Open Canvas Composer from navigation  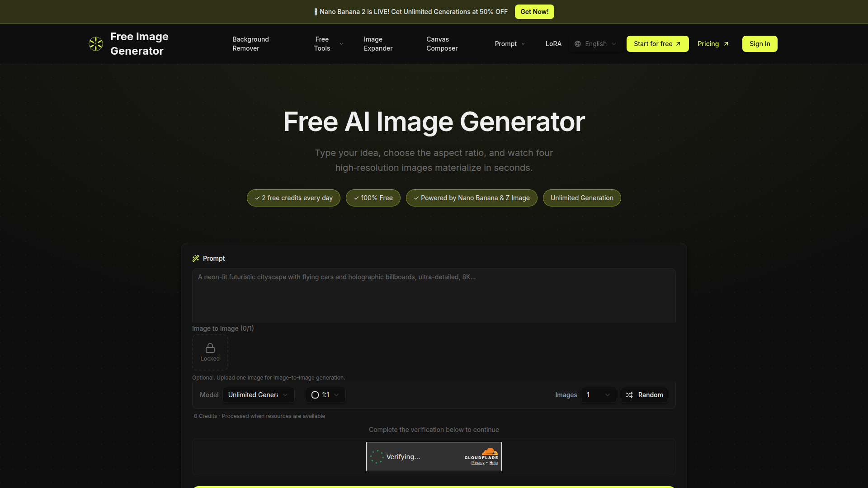click(x=442, y=44)
